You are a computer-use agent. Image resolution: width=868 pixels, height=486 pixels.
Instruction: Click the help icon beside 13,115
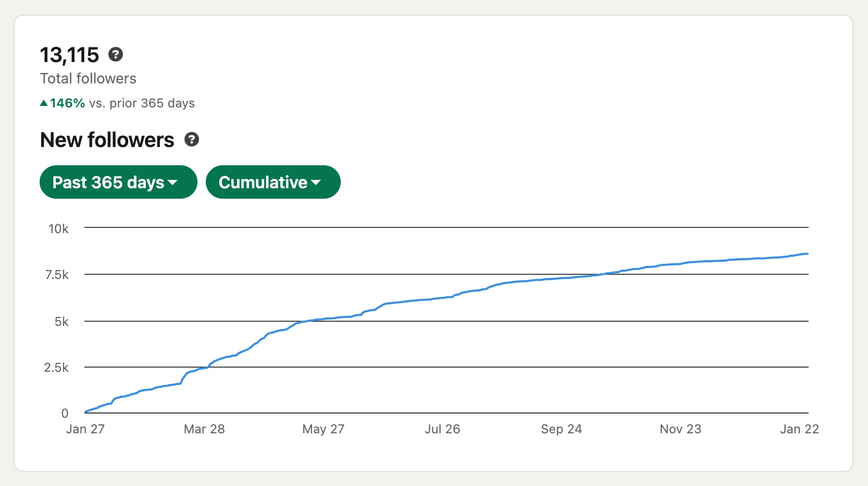[x=116, y=54]
